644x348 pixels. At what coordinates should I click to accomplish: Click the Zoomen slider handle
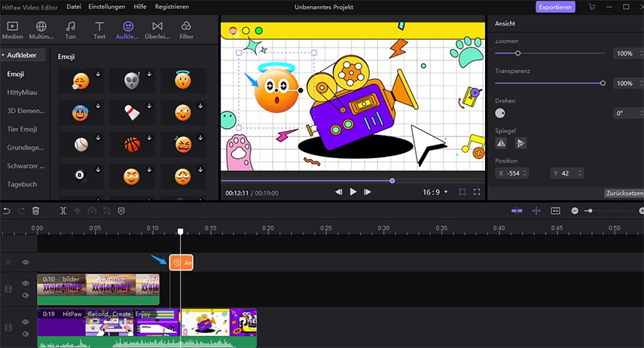pos(518,53)
